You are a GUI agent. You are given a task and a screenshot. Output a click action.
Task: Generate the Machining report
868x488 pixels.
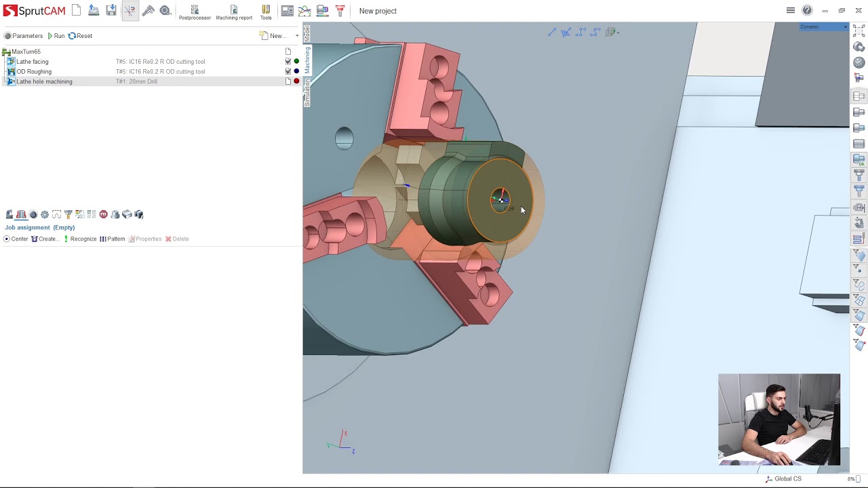pos(234,12)
